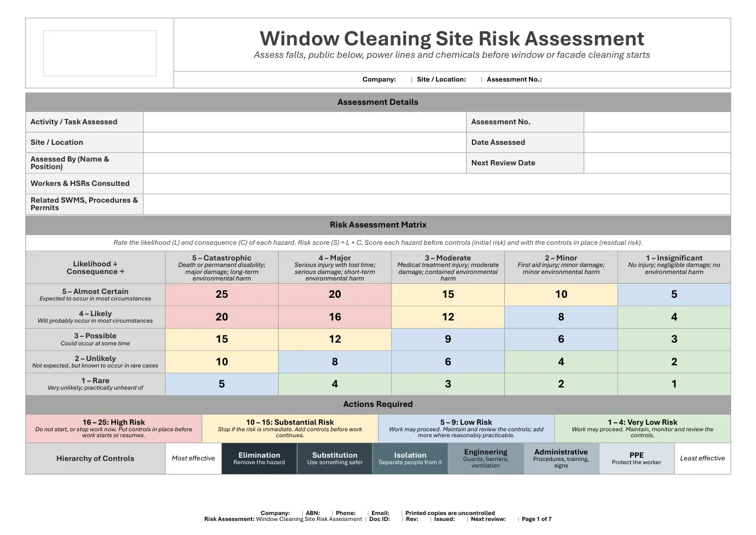The height and width of the screenshot is (535, 756).
Task: Click the Related SWMS, Procedures & Permits entry field
Action: pos(437,204)
